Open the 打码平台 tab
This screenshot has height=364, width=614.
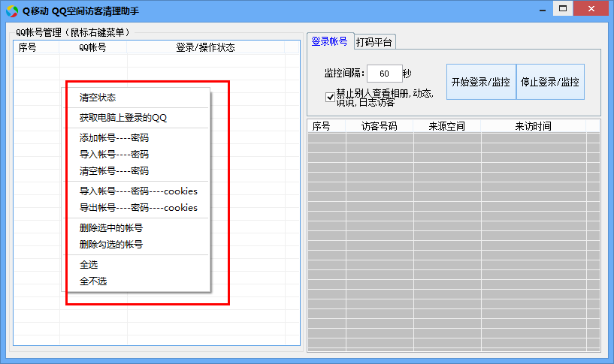click(x=374, y=42)
